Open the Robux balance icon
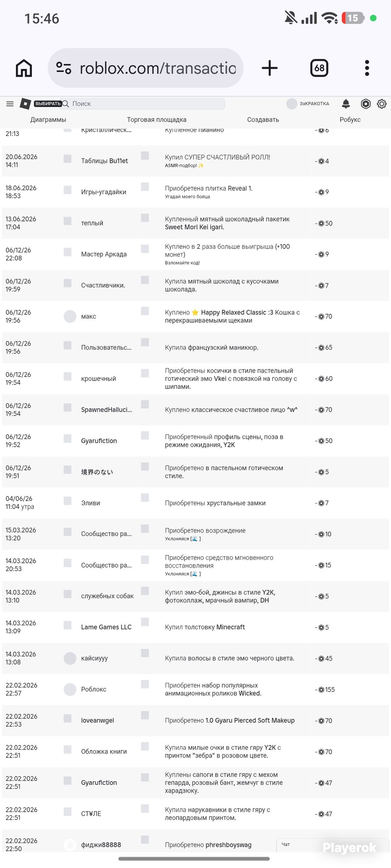Image resolution: width=391 pixels, height=868 pixels. [x=366, y=104]
